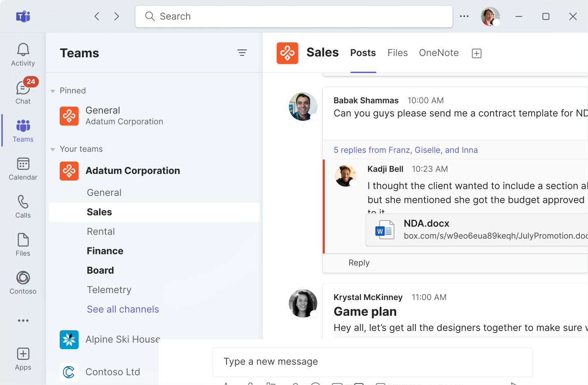The image size is (588, 385).
Task: Click the Type a new message box
Action: tap(373, 362)
